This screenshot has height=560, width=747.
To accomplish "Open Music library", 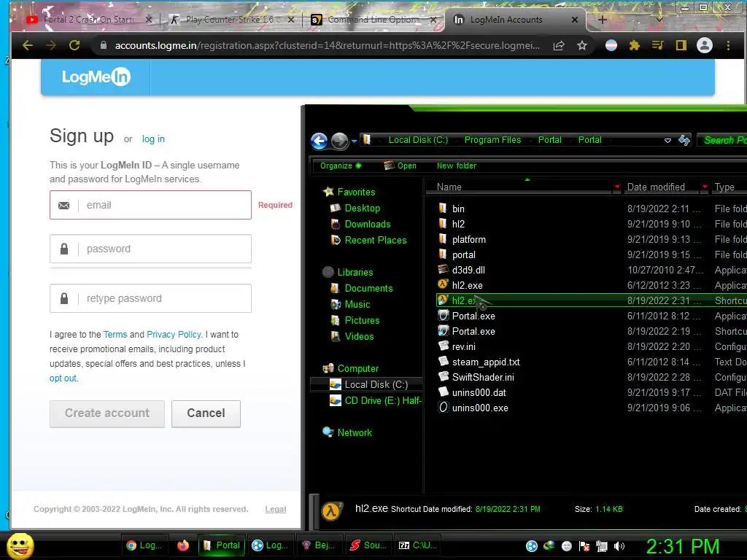I will click(357, 304).
